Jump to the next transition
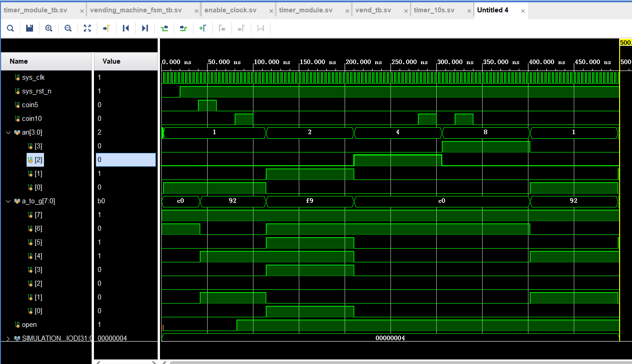The width and height of the screenshot is (632, 364). coord(183,28)
